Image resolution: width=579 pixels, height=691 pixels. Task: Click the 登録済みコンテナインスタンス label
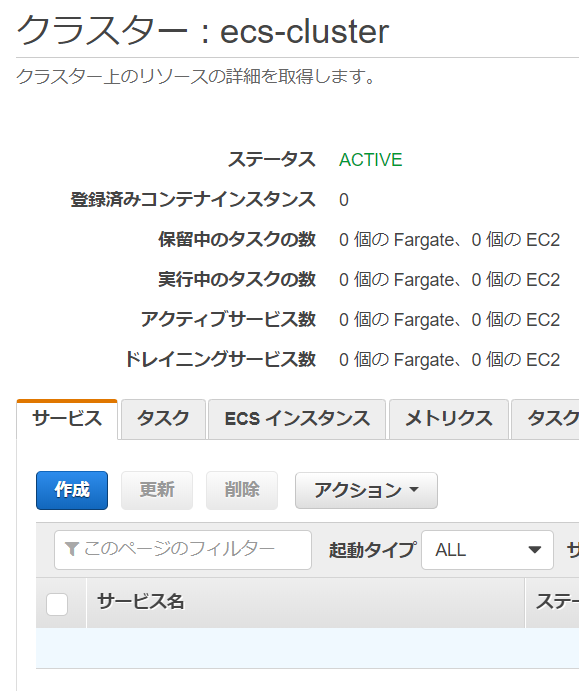[x=193, y=200]
